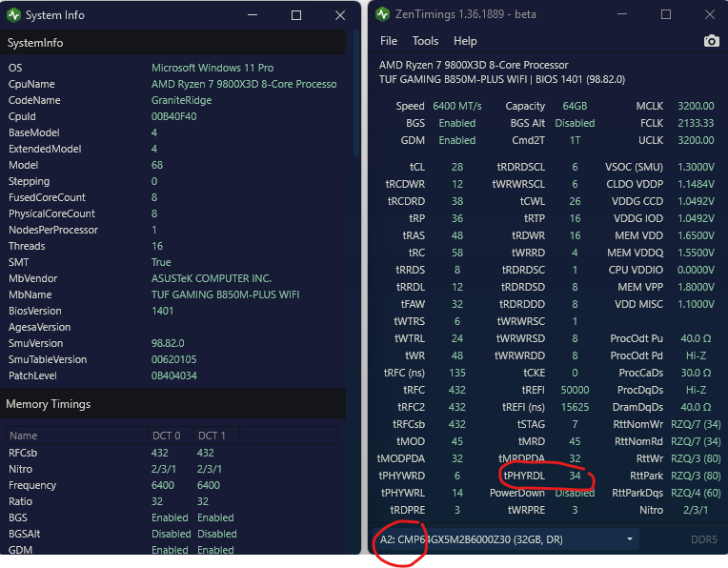The height and width of the screenshot is (568, 728).
Task: Click the FCLK value '2133.33'
Action: [x=696, y=123]
